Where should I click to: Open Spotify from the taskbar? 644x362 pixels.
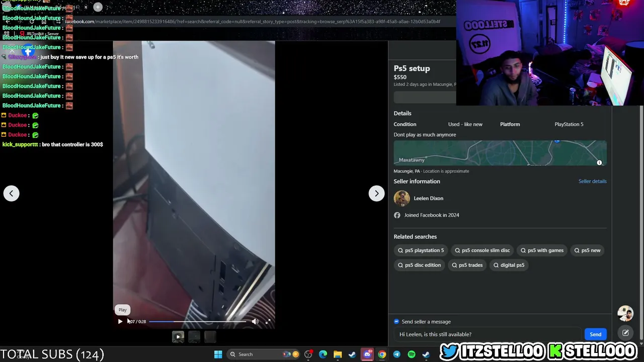pyautogui.click(x=412, y=354)
